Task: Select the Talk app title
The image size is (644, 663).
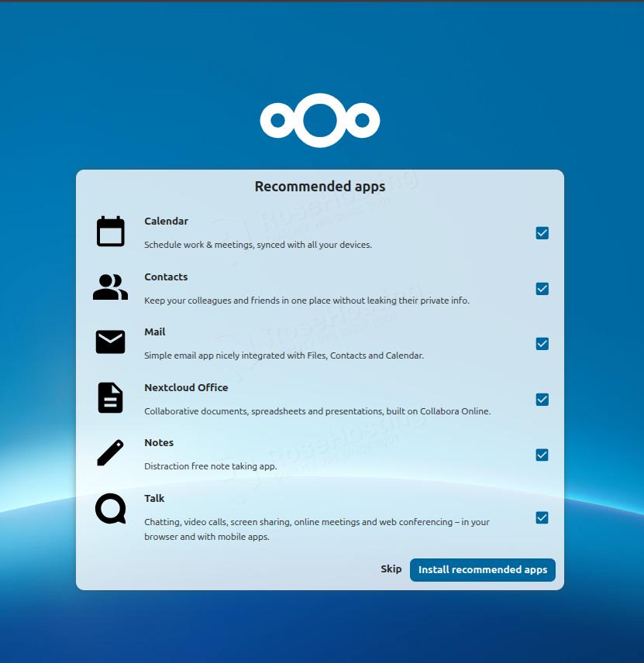Action: point(154,499)
